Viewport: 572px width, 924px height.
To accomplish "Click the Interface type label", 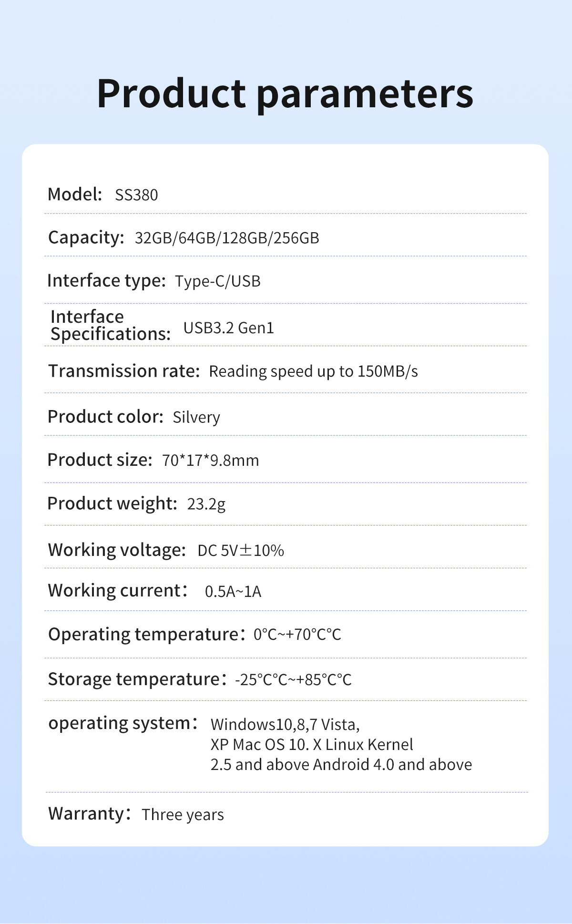I will [106, 281].
